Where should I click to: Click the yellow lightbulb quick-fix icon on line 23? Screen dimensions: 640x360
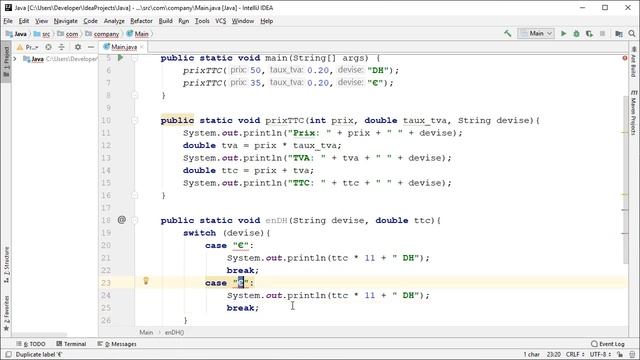pos(146,280)
